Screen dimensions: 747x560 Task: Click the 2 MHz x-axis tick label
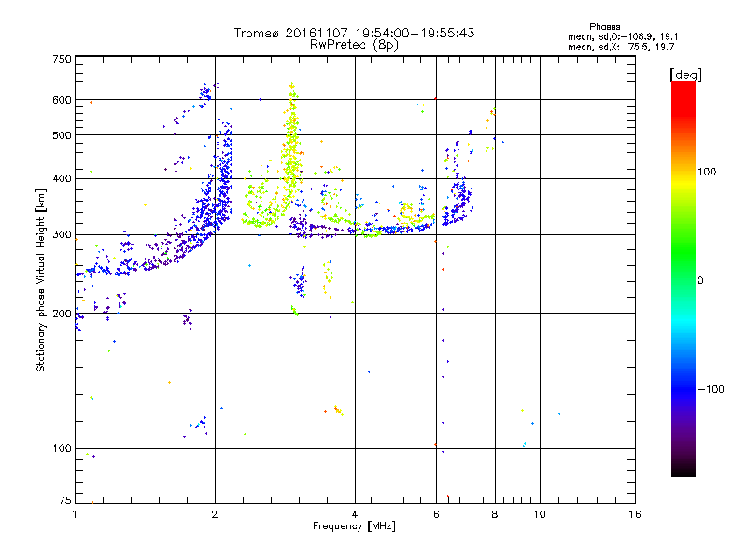(x=215, y=514)
